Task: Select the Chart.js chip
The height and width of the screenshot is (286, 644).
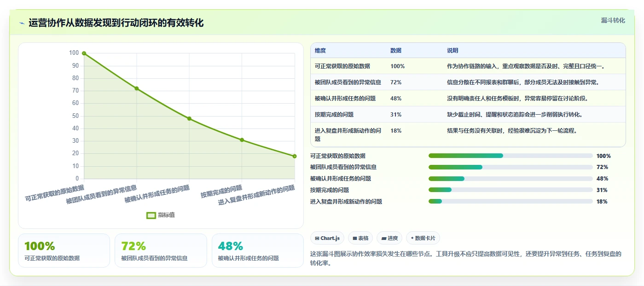Action: (327, 238)
